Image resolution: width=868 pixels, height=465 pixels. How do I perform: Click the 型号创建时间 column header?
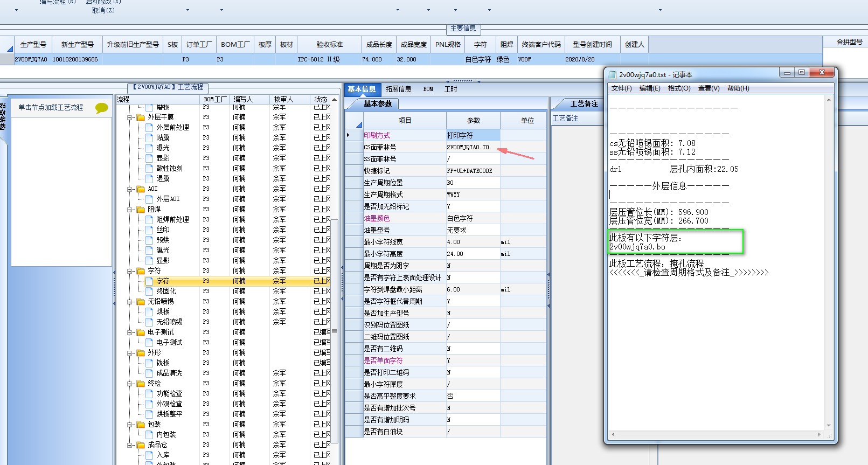(592, 44)
